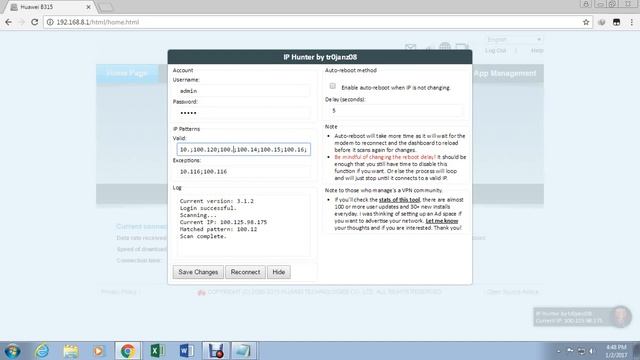Open Windows Media Player from the taskbar
Screen dimensions: 640x360
[x=98, y=351]
